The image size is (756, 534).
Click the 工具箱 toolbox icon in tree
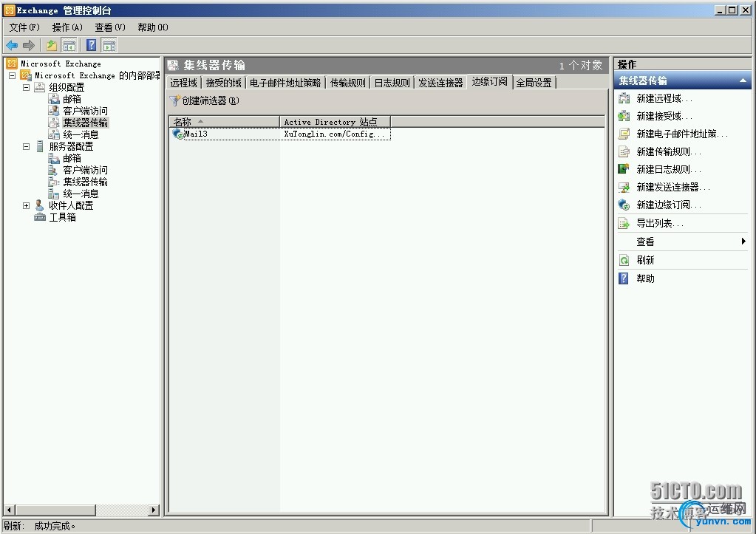tap(40, 217)
